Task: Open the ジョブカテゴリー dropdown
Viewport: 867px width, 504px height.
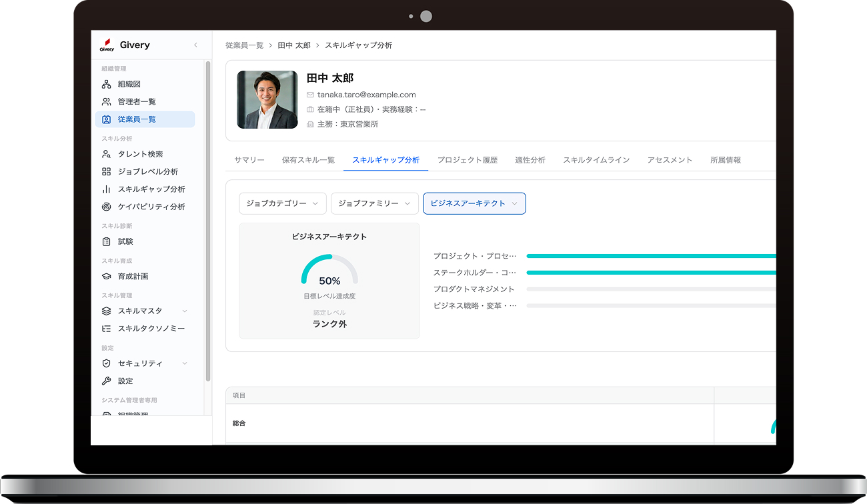Action: 283,203
